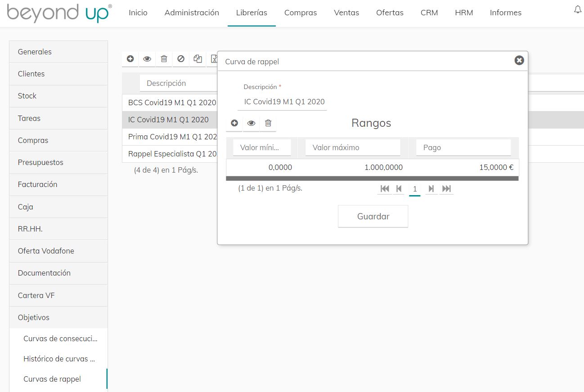Click the horizontal scrollbar under ranges table

[x=372, y=178]
